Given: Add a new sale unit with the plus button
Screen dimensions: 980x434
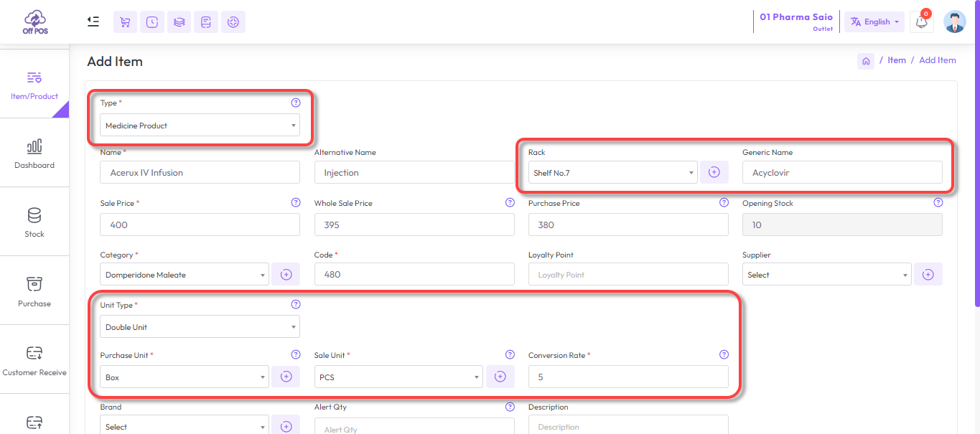Looking at the screenshot, I should click(x=500, y=377).
